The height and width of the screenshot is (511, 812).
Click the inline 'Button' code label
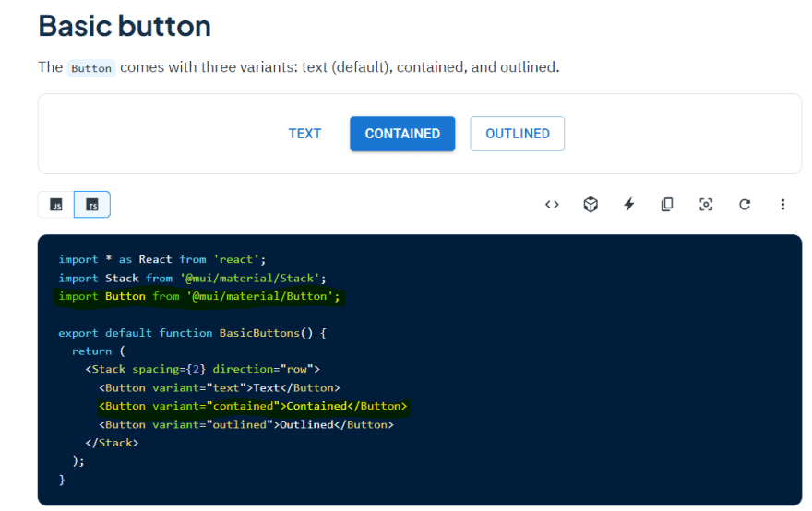coord(91,68)
